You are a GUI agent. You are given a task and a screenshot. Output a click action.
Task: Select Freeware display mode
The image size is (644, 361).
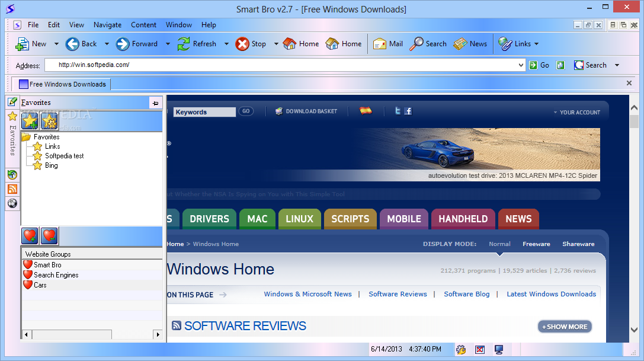tap(536, 244)
